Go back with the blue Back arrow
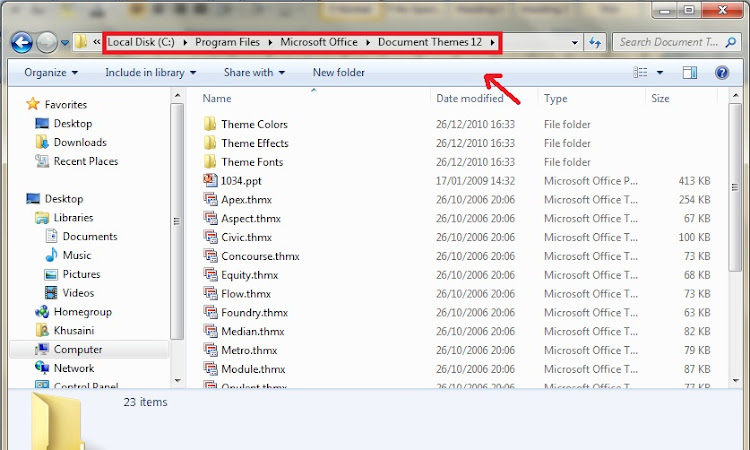 click(x=22, y=43)
